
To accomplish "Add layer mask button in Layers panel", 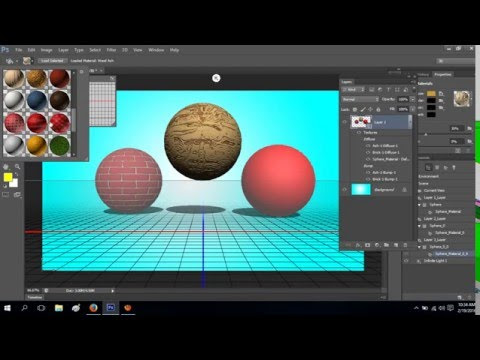I will [368, 245].
